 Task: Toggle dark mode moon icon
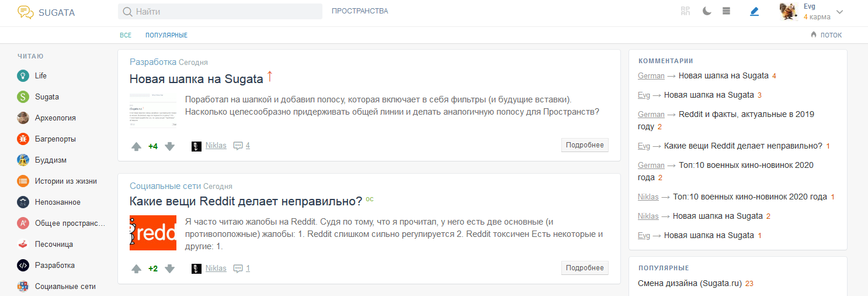tap(707, 11)
